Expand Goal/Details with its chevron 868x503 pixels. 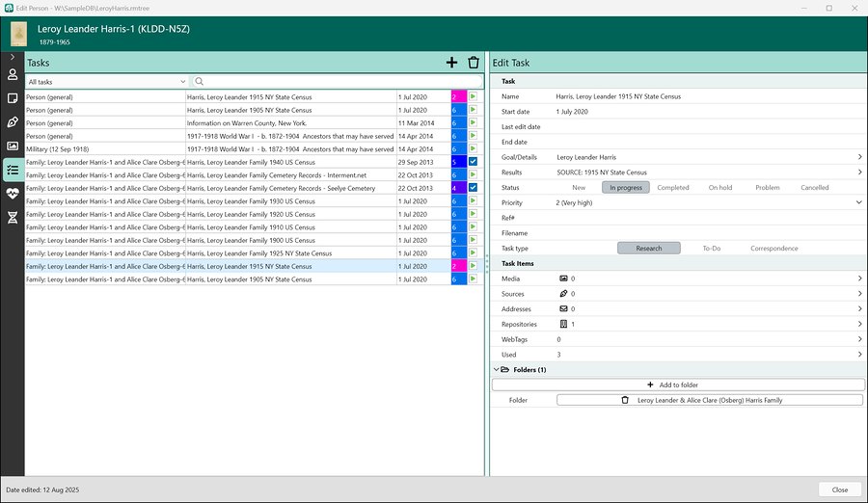point(859,157)
